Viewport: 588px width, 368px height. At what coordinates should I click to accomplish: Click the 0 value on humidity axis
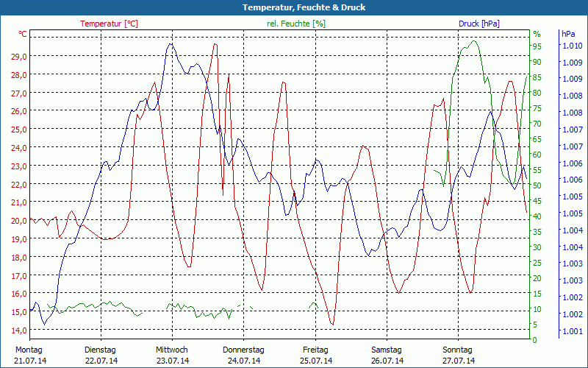click(535, 340)
